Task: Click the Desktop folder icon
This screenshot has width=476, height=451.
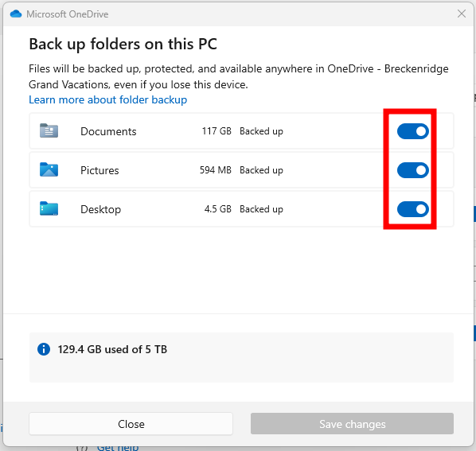Action: pyautogui.click(x=49, y=208)
